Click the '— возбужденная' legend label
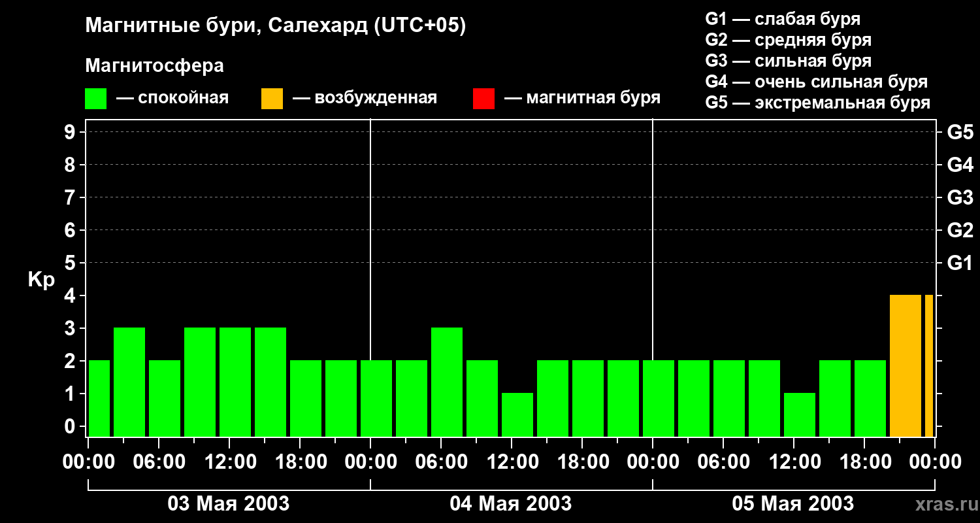The image size is (980, 523). pyautogui.click(x=365, y=98)
